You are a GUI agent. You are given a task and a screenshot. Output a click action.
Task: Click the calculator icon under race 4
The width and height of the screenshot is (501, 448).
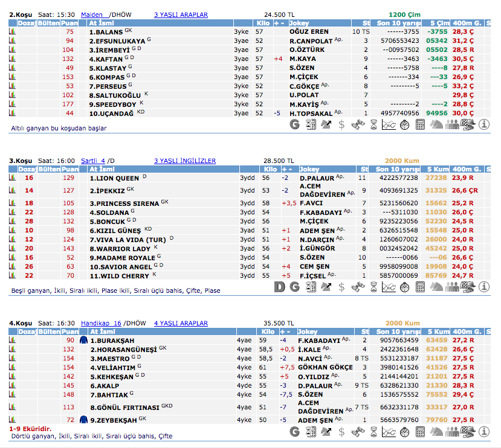(421, 432)
